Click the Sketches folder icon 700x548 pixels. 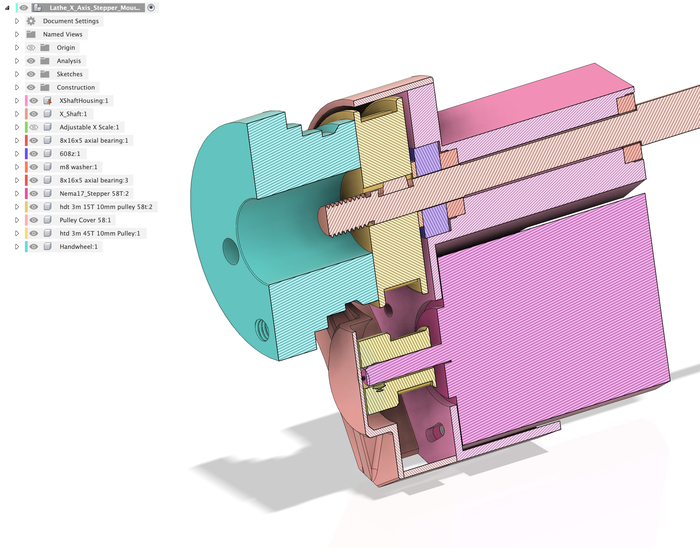coord(45,74)
